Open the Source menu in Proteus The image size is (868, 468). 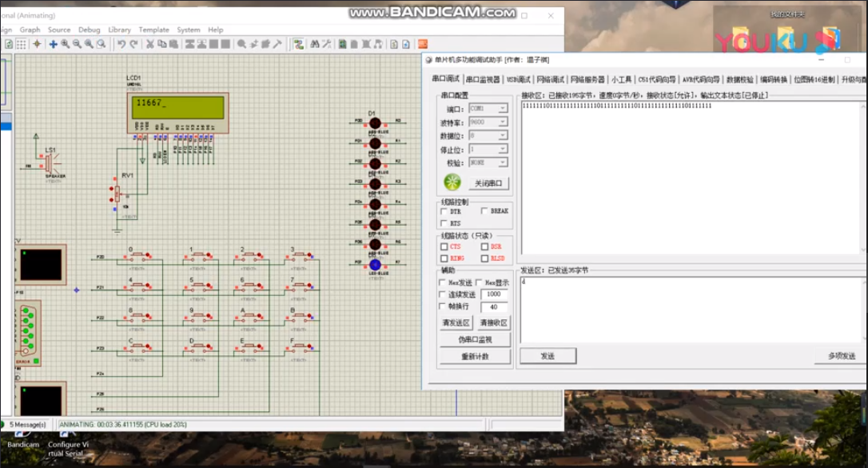59,30
